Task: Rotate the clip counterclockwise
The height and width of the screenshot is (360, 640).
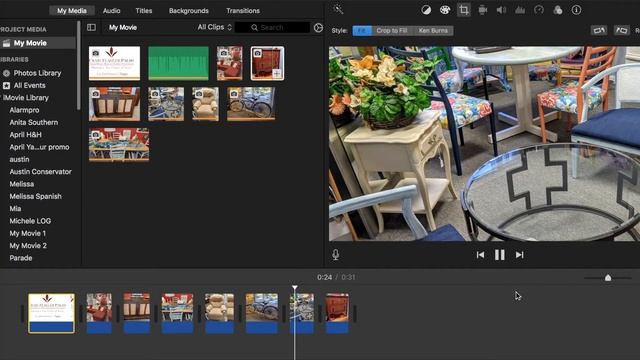Action: (599, 31)
